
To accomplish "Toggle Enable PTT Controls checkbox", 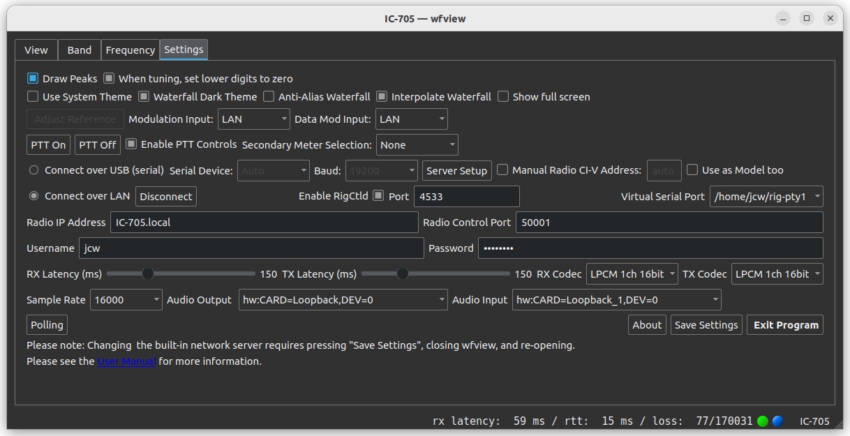I will (131, 144).
